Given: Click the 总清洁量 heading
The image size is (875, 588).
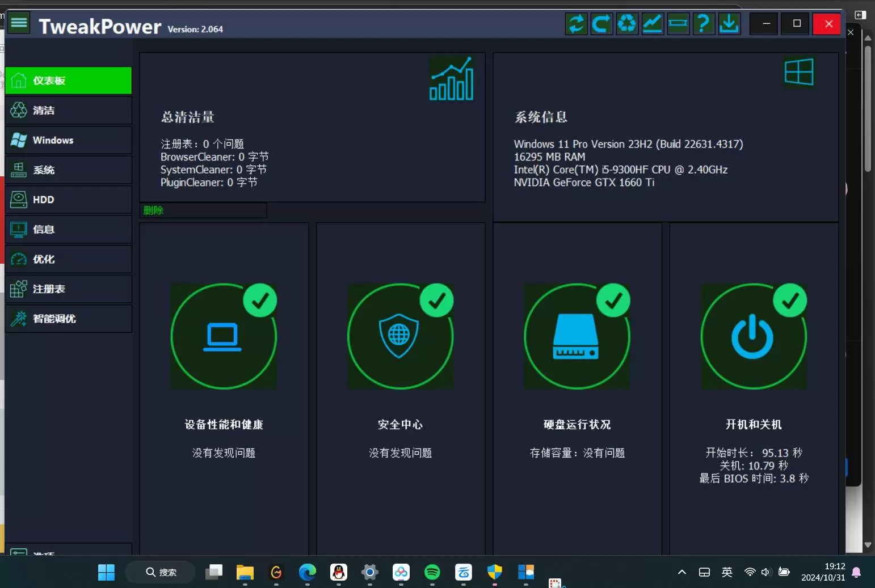Looking at the screenshot, I should click(188, 117).
